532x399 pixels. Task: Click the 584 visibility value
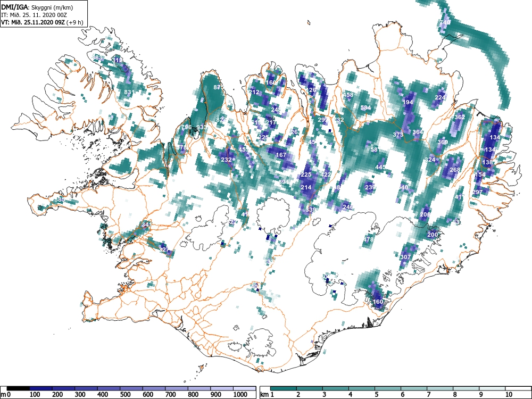366,107
